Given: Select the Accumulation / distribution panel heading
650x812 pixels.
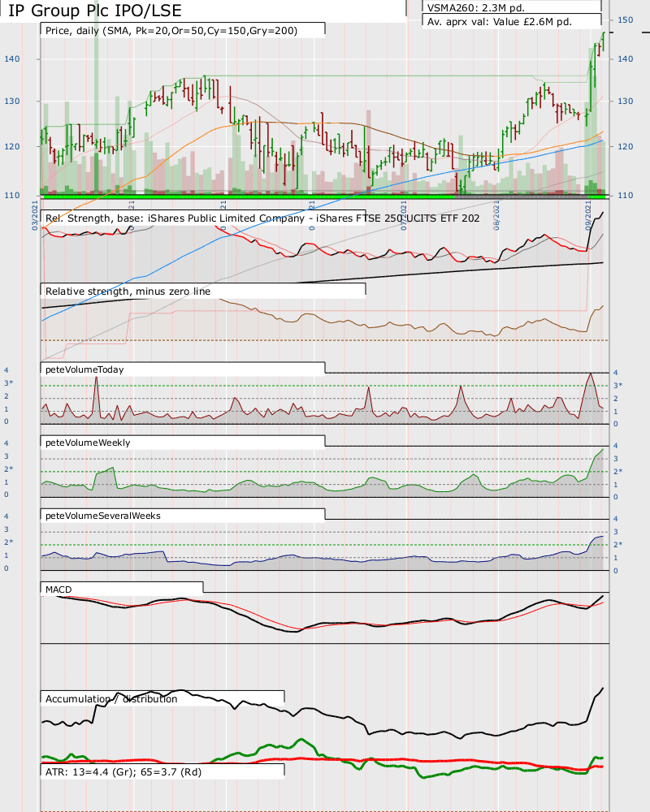Looking at the screenshot, I should pyautogui.click(x=111, y=698).
